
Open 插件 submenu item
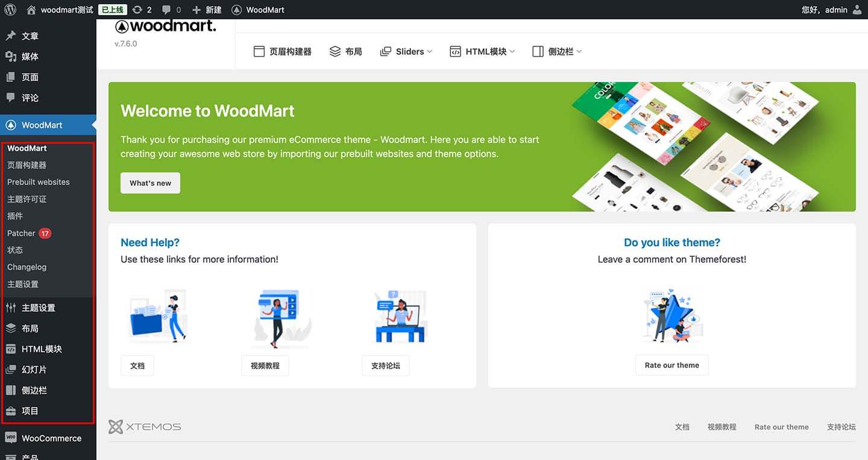(15, 216)
